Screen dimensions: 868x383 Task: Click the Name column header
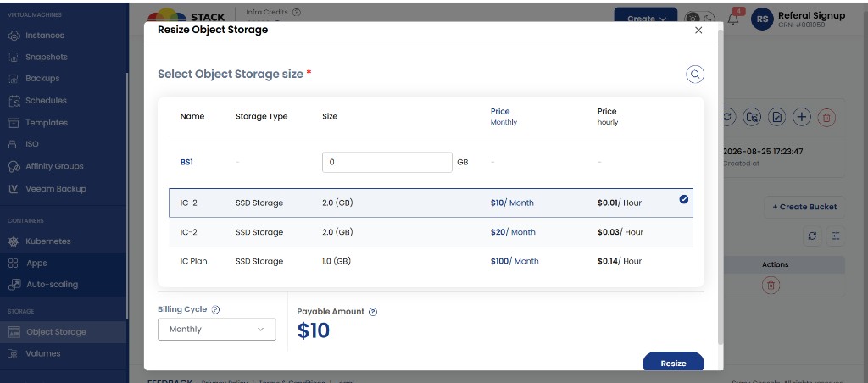tap(192, 117)
